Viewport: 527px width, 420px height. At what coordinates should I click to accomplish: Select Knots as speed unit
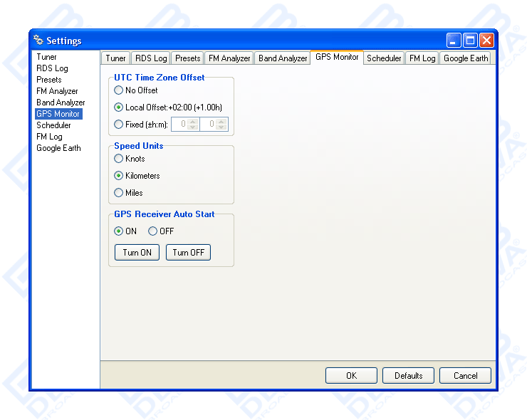tap(119, 159)
